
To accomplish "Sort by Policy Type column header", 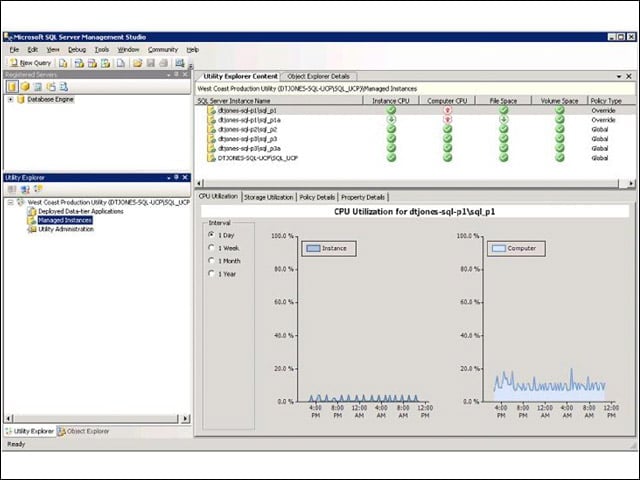I will (611, 100).
